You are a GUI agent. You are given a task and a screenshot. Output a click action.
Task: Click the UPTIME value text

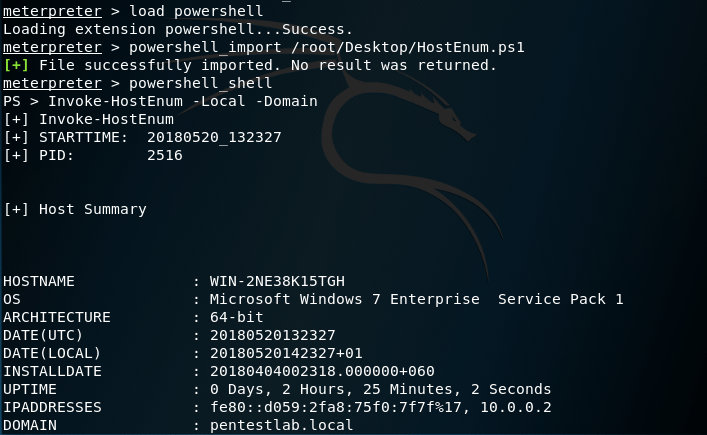pos(380,389)
